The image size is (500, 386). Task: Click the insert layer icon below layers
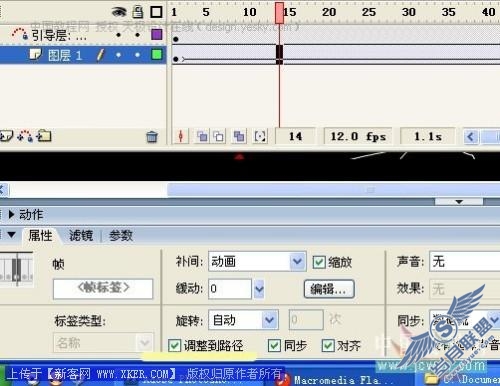6,136
